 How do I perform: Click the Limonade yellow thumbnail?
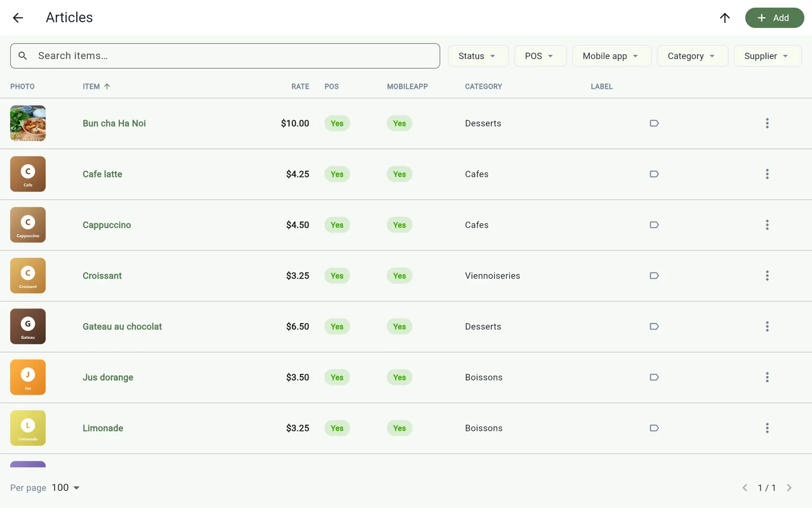point(28,428)
